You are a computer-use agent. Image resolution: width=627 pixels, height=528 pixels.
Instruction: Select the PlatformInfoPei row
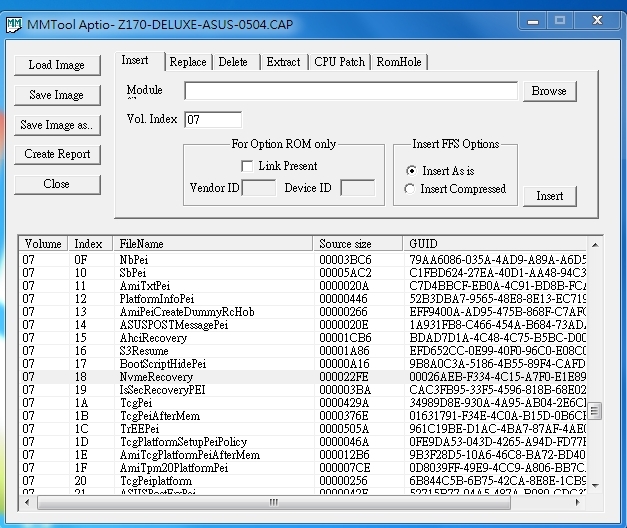point(303,299)
